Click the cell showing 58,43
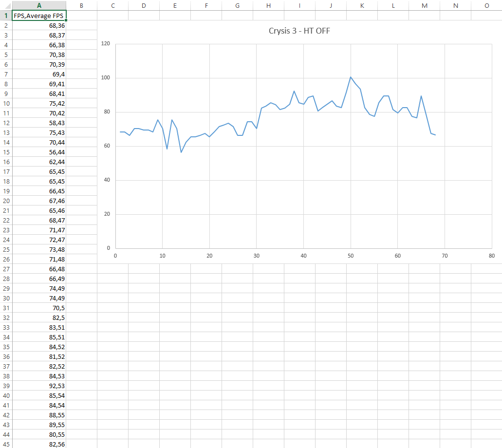 [39, 123]
